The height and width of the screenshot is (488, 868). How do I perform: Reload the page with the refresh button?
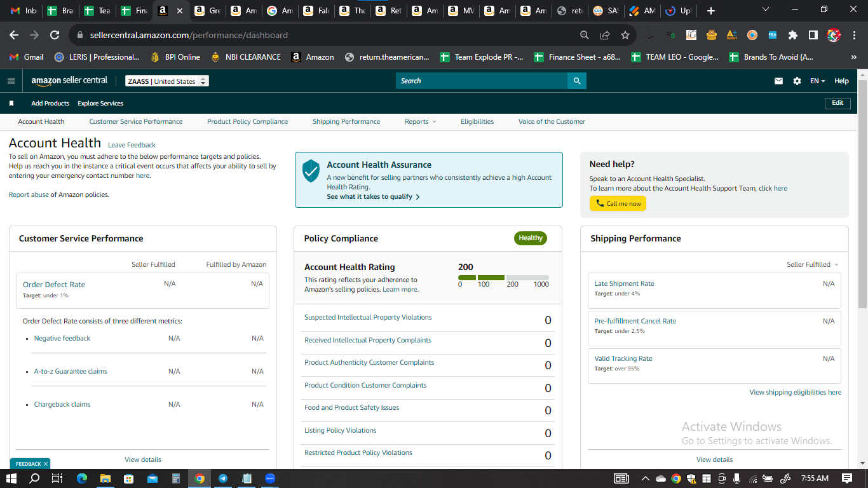55,35
